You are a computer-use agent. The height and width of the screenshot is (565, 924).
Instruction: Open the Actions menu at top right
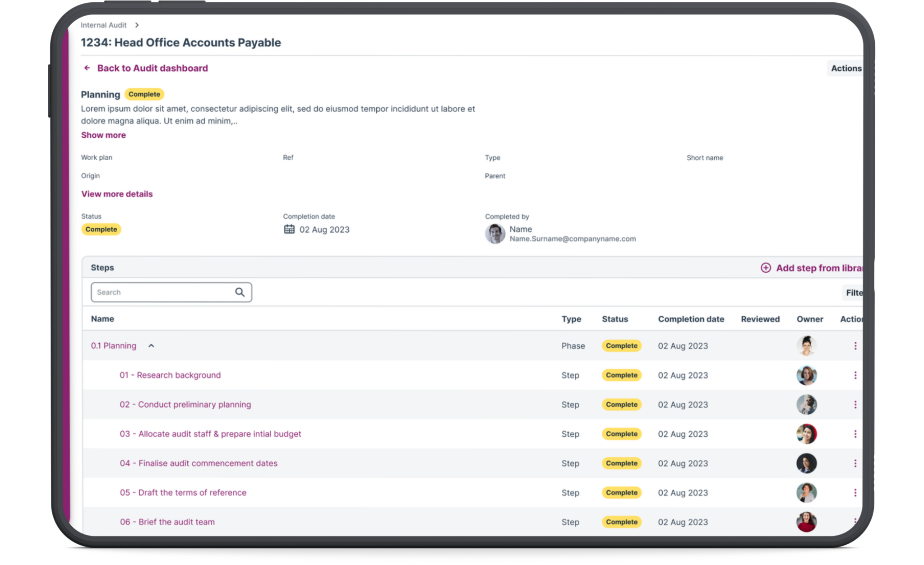845,69
